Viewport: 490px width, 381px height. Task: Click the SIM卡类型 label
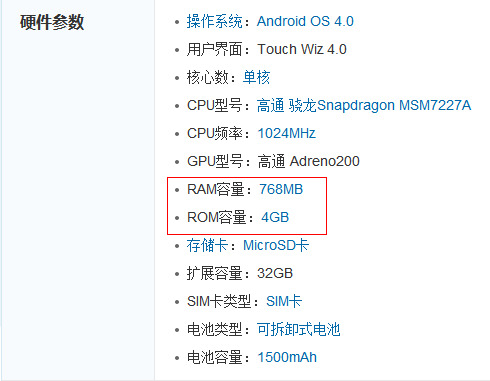pyautogui.click(x=219, y=301)
